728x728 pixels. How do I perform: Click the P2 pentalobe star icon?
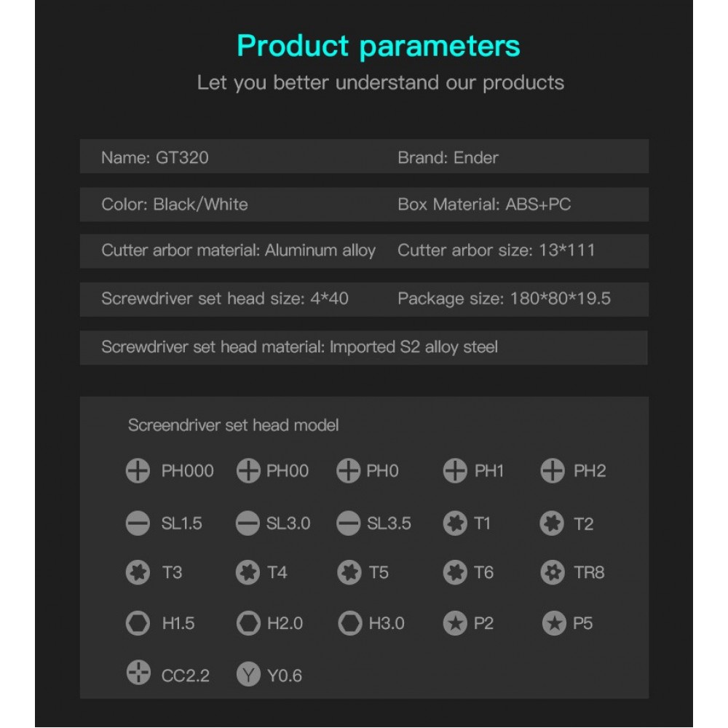[x=455, y=623]
